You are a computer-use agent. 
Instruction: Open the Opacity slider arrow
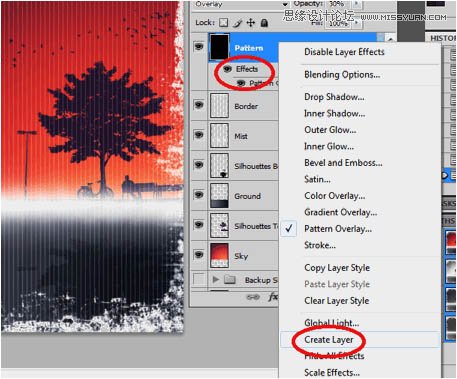coord(356,4)
